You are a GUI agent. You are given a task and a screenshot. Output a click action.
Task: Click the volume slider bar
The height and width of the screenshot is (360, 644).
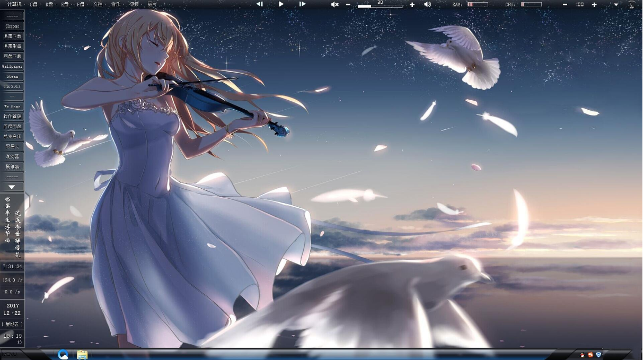(x=380, y=6)
